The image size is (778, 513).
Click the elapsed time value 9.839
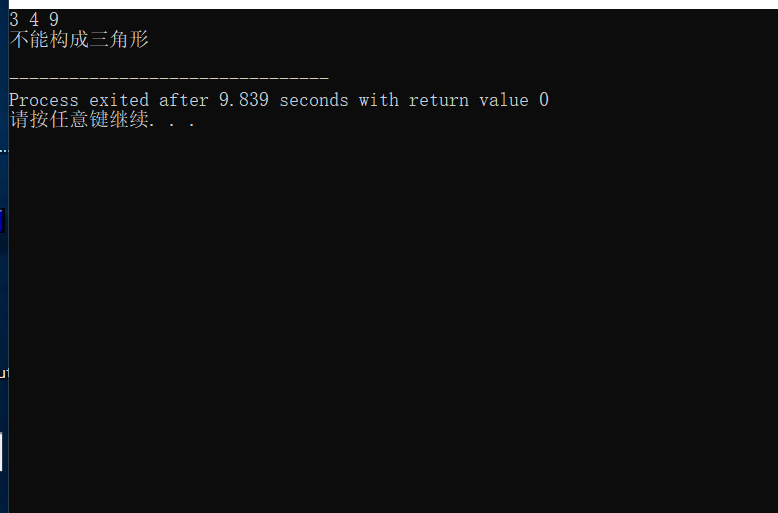point(244,100)
